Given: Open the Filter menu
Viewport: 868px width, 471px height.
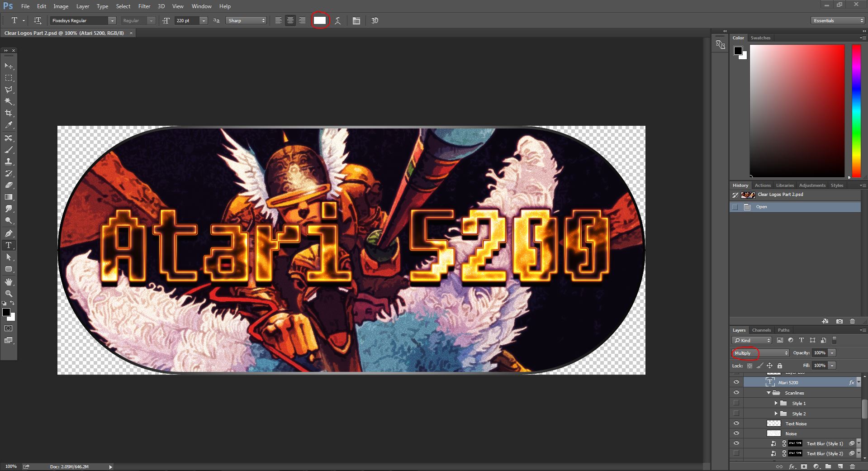Looking at the screenshot, I should click(144, 6).
